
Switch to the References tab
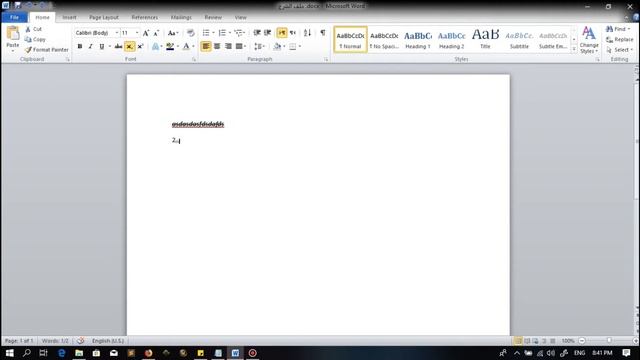point(144,18)
